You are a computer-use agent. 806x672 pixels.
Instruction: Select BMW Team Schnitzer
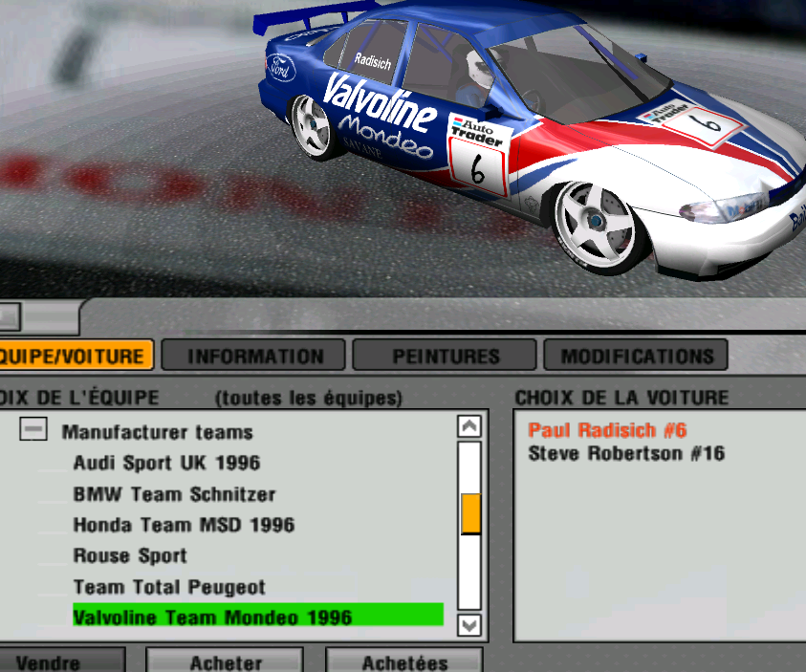(x=174, y=494)
